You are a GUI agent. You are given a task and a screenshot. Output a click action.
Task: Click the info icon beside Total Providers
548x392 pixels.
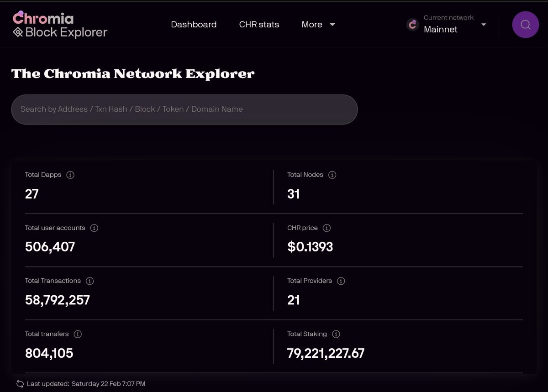(x=340, y=281)
